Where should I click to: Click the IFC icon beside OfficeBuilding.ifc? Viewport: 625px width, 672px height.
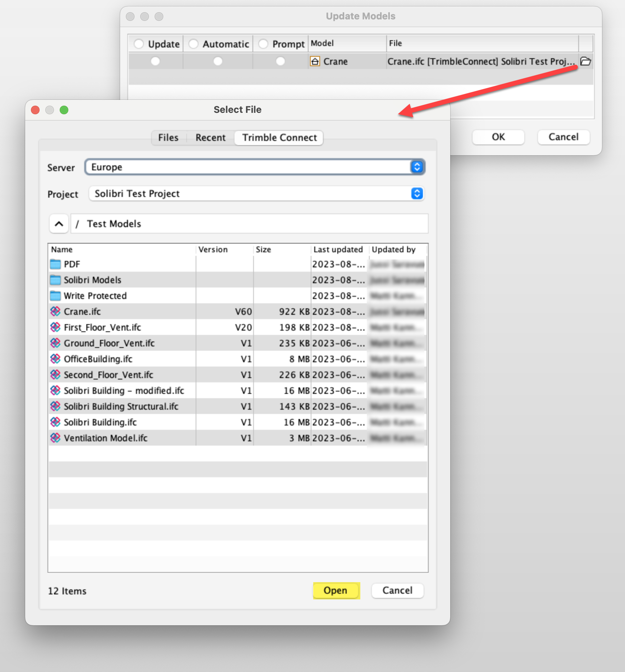pyautogui.click(x=55, y=359)
